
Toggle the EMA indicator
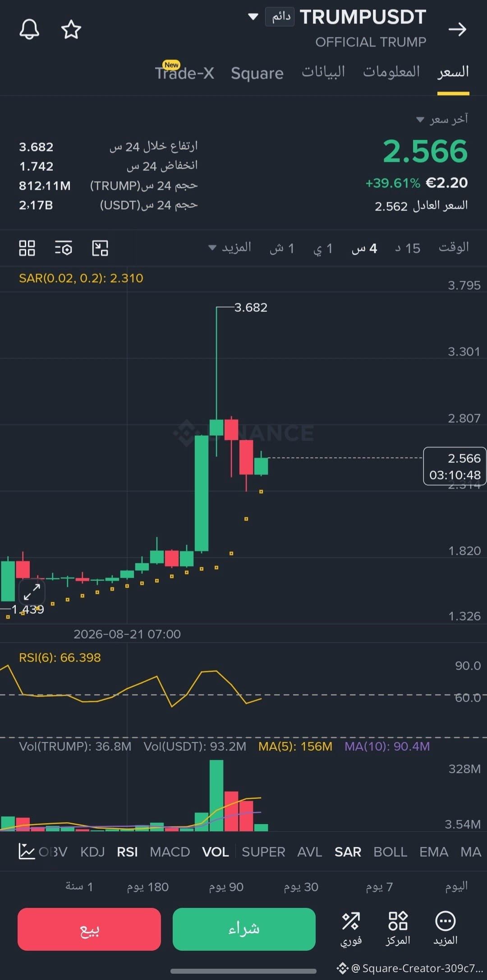(x=434, y=852)
